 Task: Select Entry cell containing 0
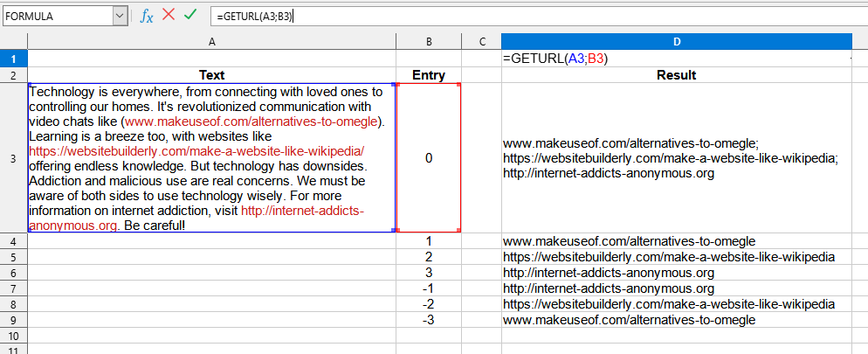[x=428, y=158]
